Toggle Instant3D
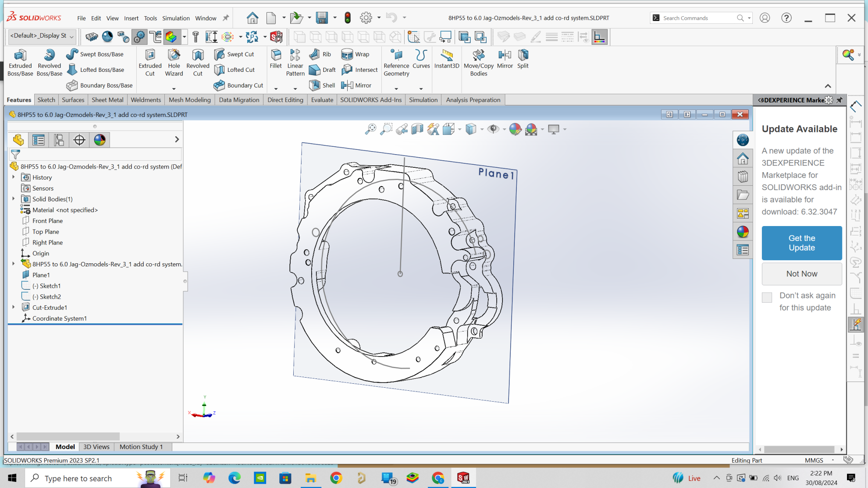The height and width of the screenshot is (488, 868). tap(446, 59)
